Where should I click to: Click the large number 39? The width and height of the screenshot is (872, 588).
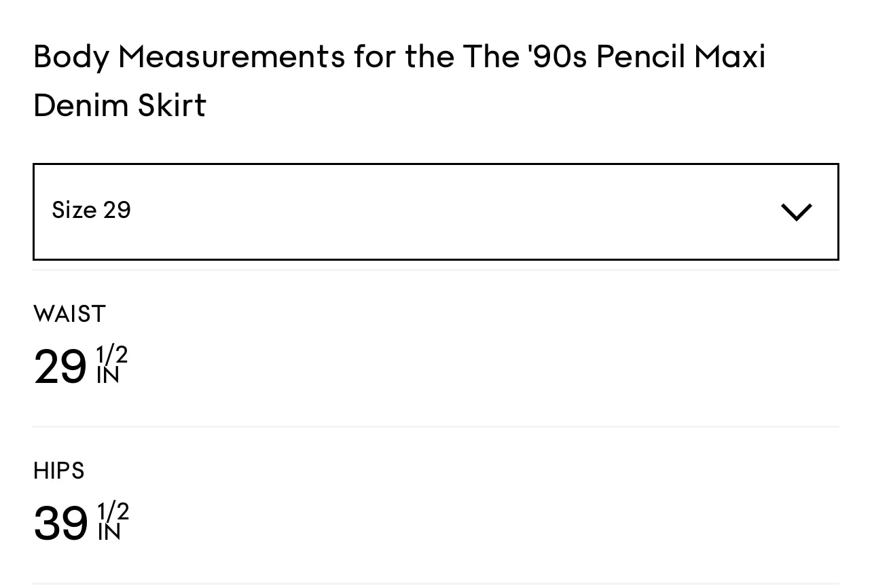tap(60, 521)
